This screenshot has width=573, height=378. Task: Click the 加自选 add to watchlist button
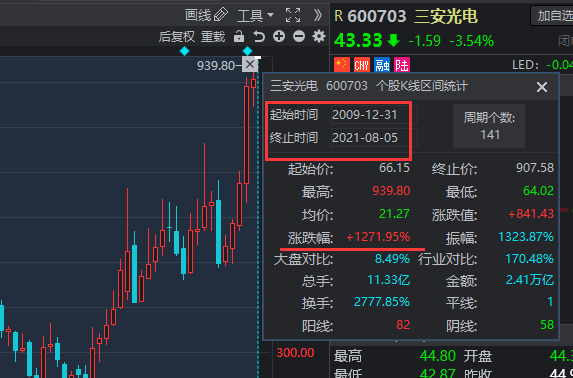[x=552, y=16]
